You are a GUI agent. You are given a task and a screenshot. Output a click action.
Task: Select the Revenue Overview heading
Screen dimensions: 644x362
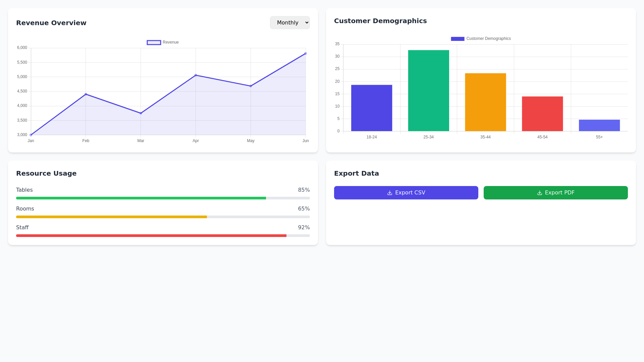click(x=51, y=23)
